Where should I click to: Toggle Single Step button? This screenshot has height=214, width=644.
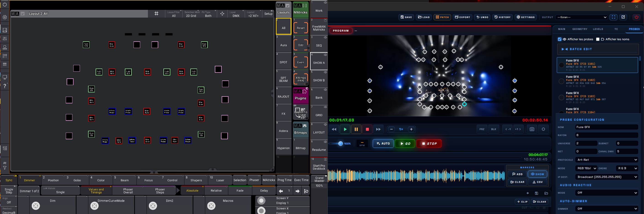(9, 191)
